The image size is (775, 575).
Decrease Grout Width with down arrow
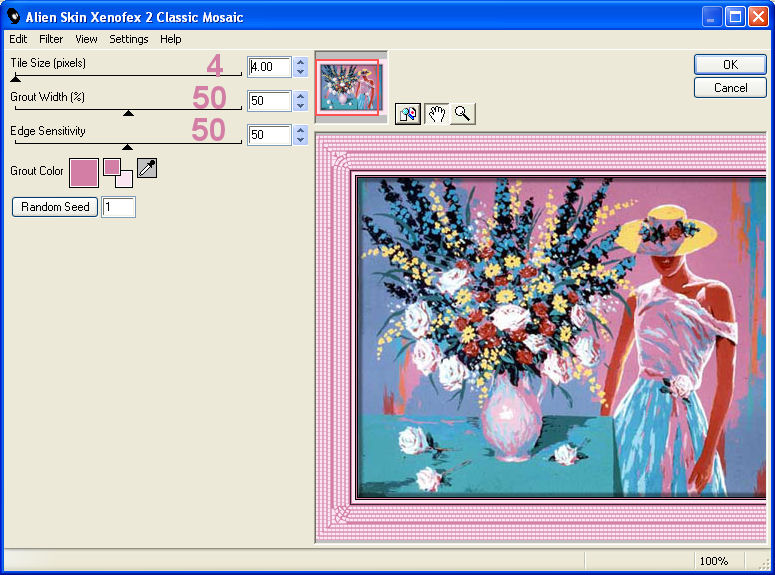(301, 106)
